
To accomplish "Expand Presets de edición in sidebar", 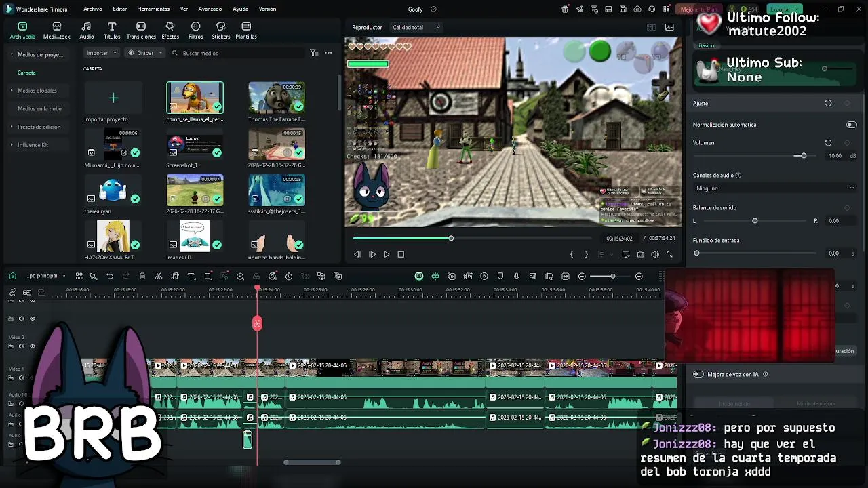I will point(12,127).
